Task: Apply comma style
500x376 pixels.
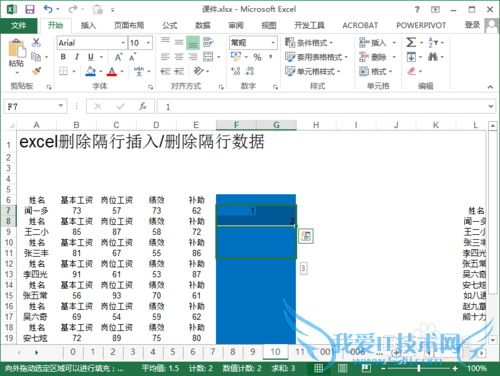Action: tap(271, 57)
